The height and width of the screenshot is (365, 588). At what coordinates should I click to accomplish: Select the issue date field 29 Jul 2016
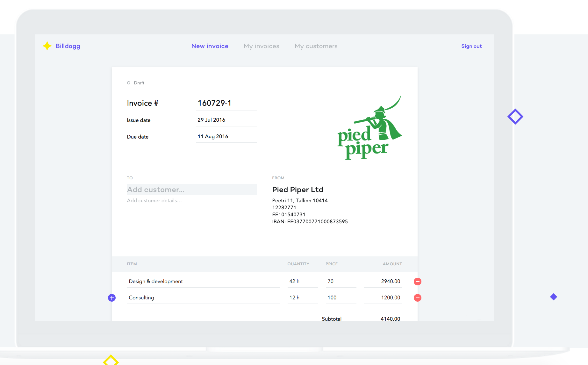(226, 120)
